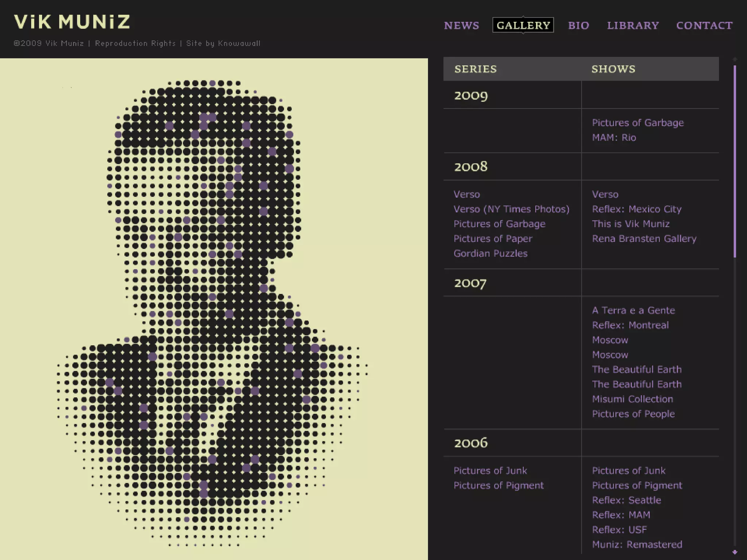
Task: Click the scroll up arrow icon
Action: (x=735, y=59)
